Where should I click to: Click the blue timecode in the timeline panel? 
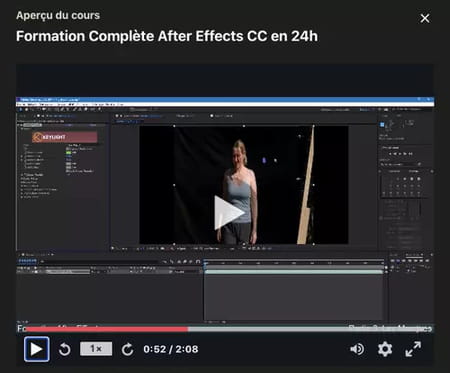tap(27, 261)
